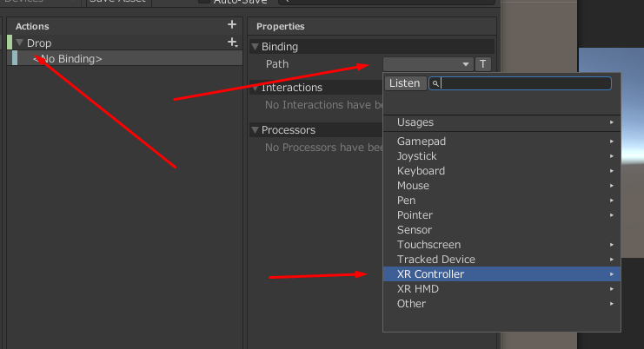Open the Touchscreen submenu

point(501,245)
